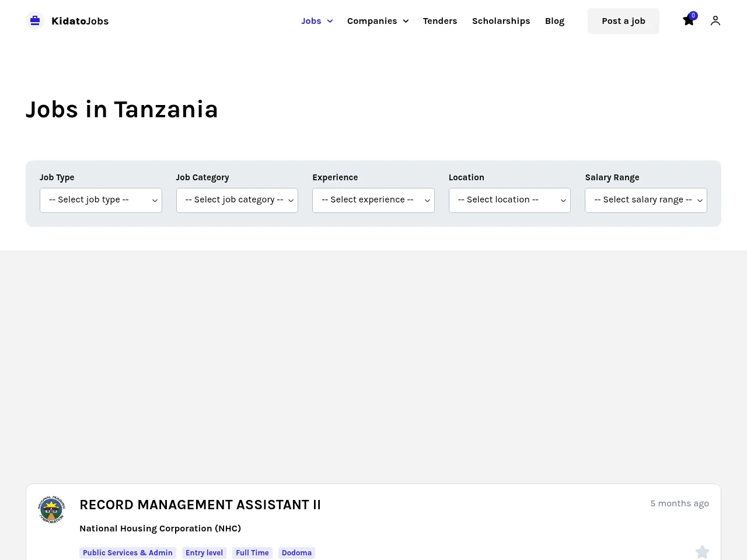The height and width of the screenshot is (560, 747).
Task: Filter by Public Services & Admin tag
Action: point(128,553)
